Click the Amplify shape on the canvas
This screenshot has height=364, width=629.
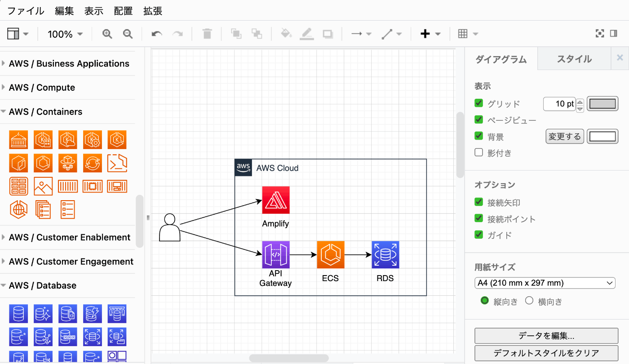pos(275,200)
